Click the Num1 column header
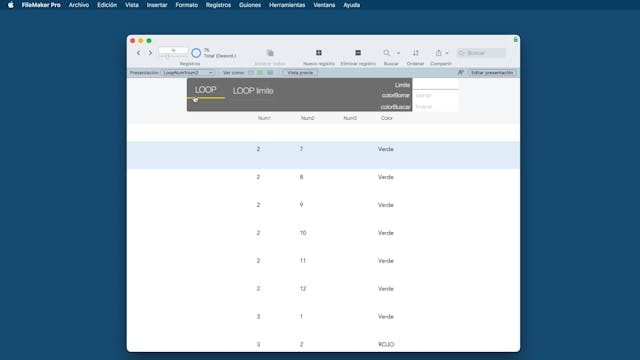The image size is (640, 360). click(x=264, y=118)
